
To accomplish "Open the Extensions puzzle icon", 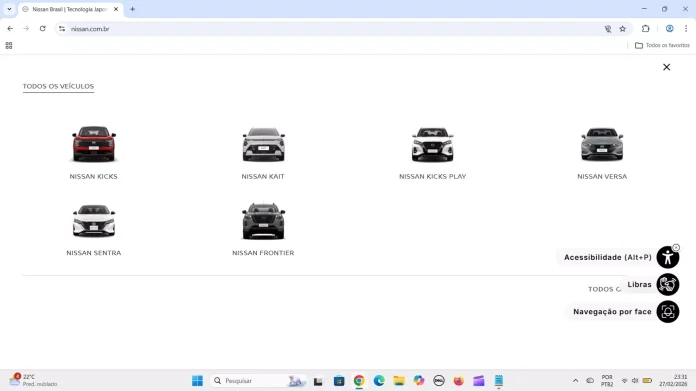I will point(645,28).
